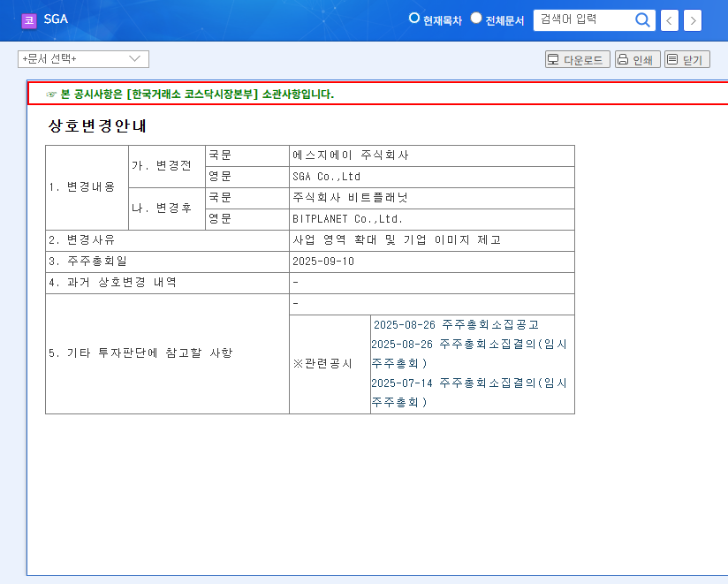Click the 다운로드 button
The height and width of the screenshot is (584, 728).
tap(578, 59)
